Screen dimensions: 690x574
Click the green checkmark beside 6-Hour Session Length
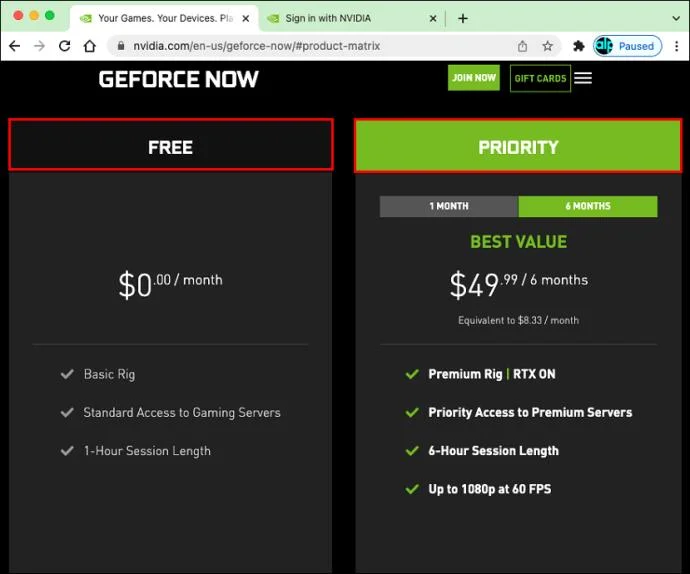click(412, 451)
